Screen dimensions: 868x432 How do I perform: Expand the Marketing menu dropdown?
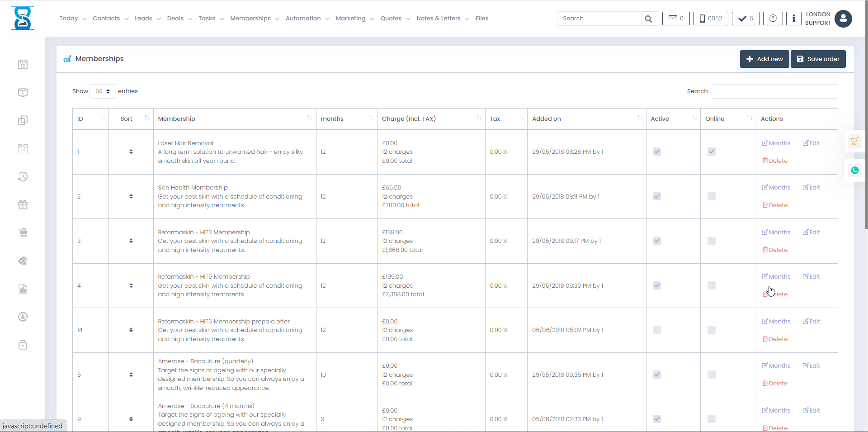pos(354,19)
